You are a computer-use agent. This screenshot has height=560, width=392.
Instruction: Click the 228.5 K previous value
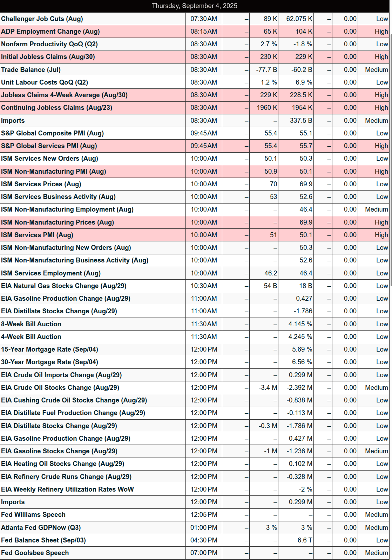click(x=301, y=95)
